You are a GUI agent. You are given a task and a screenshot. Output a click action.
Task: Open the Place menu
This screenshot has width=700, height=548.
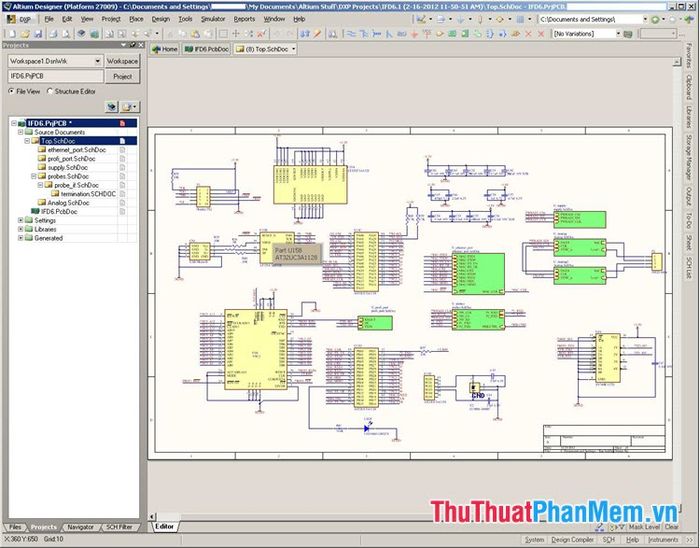pyautogui.click(x=136, y=20)
